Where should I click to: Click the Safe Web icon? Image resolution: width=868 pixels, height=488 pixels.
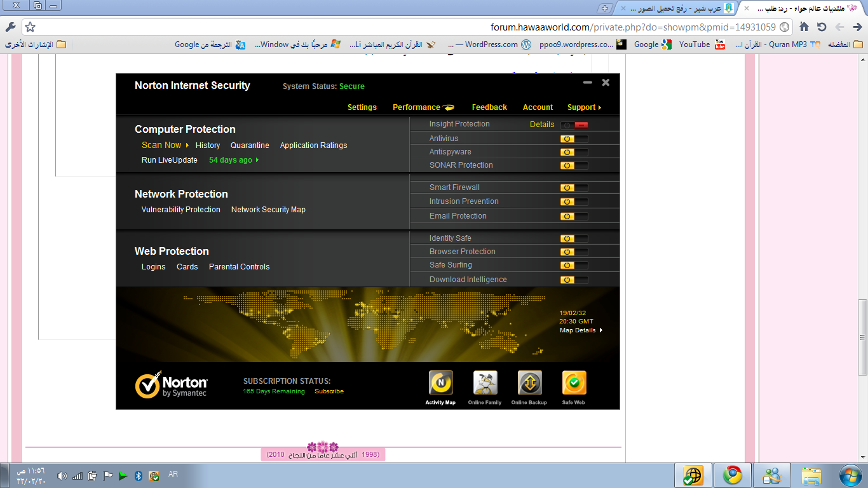tap(574, 383)
